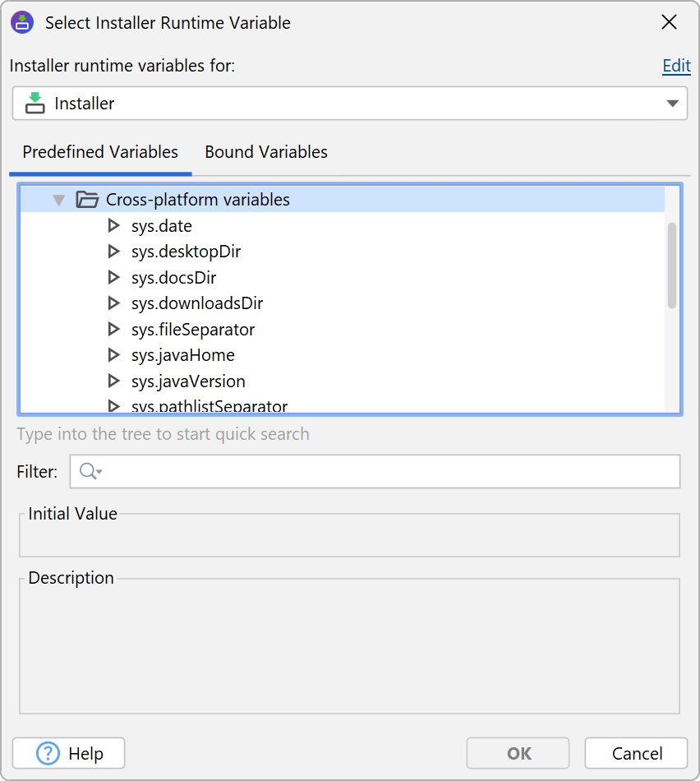Click the Installer icon in the dropdown
This screenshot has width=700, height=781.
(35, 104)
